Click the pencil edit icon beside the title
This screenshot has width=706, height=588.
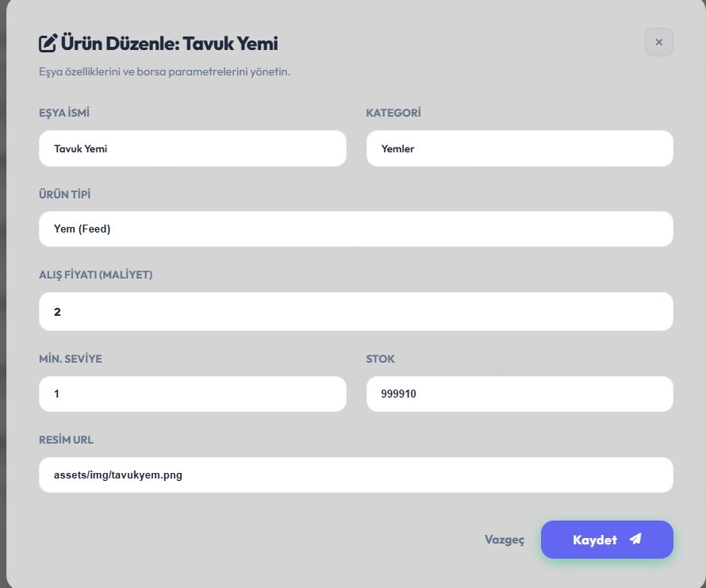pyautogui.click(x=48, y=43)
